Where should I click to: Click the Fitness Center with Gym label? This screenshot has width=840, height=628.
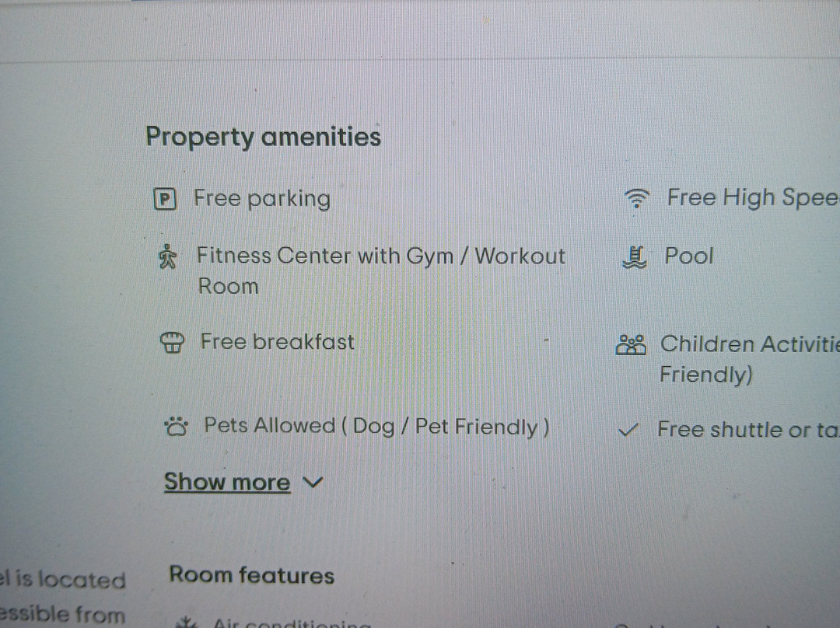click(x=380, y=256)
